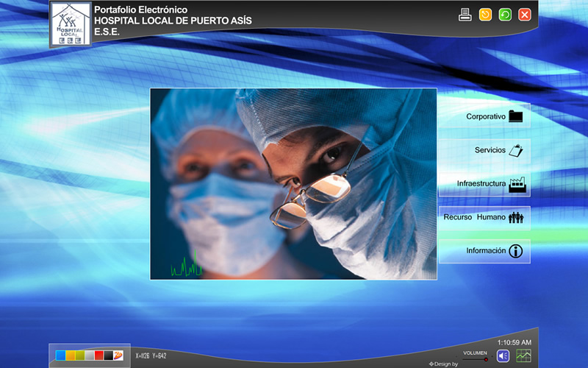Click the 'Design by' credit text

[x=444, y=364]
